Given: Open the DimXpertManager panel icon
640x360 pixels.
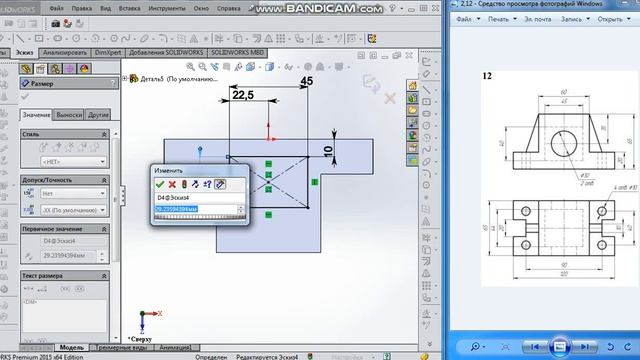Looking at the screenshot, I should (x=69, y=69).
